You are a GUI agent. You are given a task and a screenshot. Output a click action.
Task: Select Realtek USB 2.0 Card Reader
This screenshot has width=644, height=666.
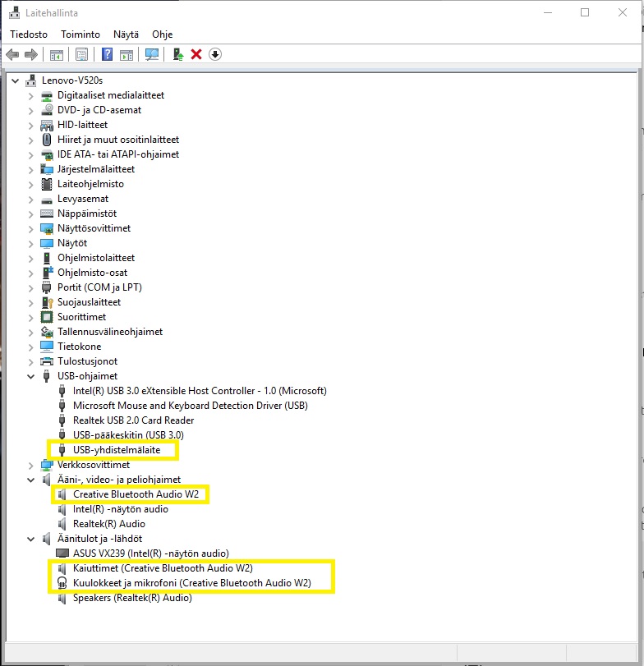133,420
